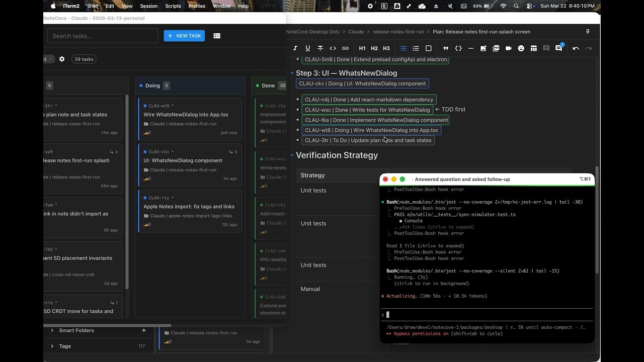
Task: Insert a blockquote
Action: coord(446,48)
